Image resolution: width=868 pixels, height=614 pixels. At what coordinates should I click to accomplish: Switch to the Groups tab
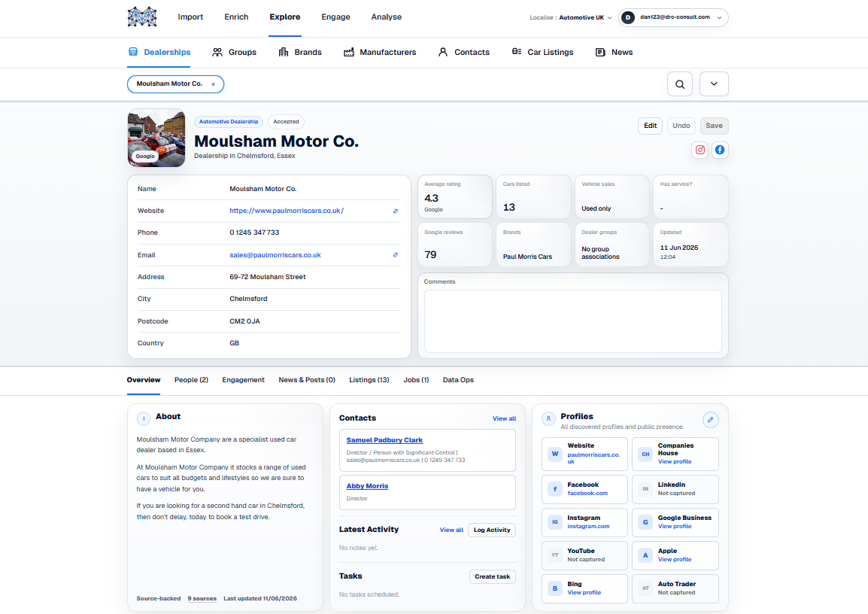pyautogui.click(x=234, y=52)
